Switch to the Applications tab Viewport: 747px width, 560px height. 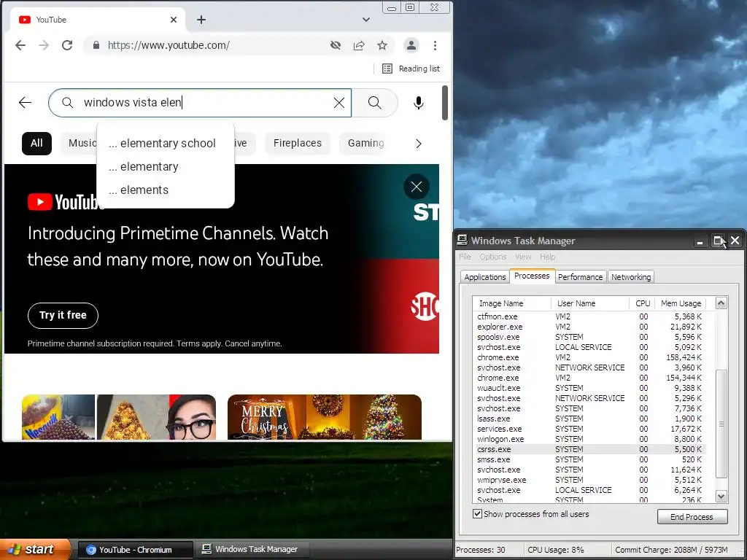(484, 277)
